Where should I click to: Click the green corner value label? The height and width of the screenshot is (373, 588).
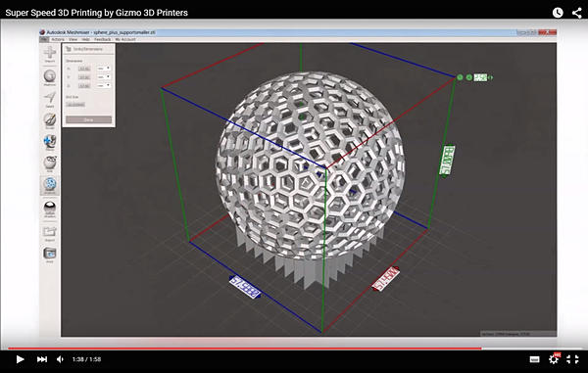click(x=480, y=77)
